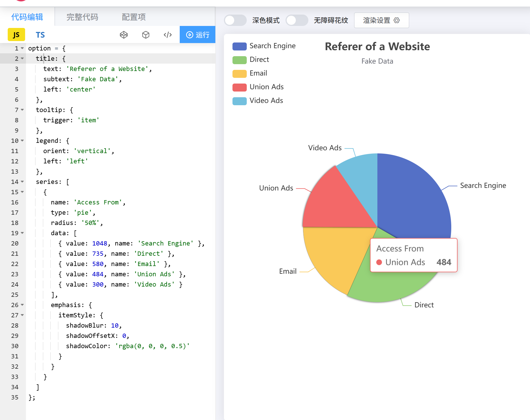530x420 pixels.
Task: Open the render settings button
Action: (x=381, y=20)
